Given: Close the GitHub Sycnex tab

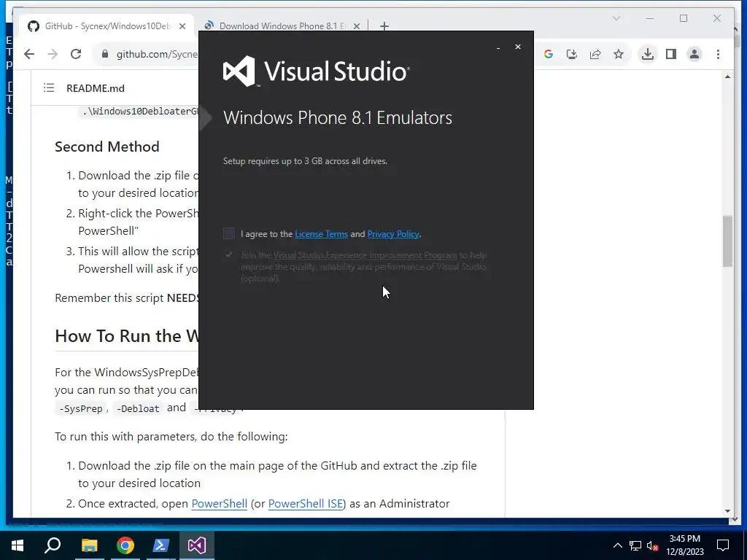Looking at the screenshot, I should coord(182,26).
